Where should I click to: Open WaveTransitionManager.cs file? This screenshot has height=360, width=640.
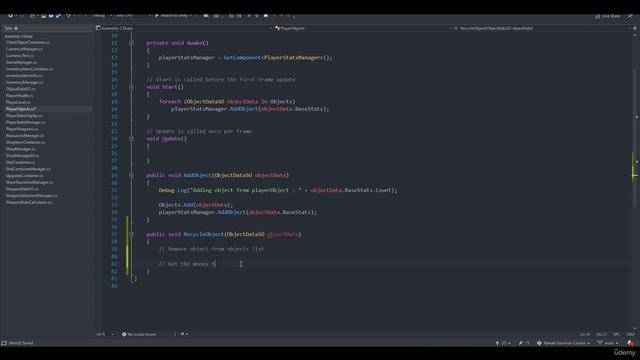pyautogui.click(x=29, y=182)
